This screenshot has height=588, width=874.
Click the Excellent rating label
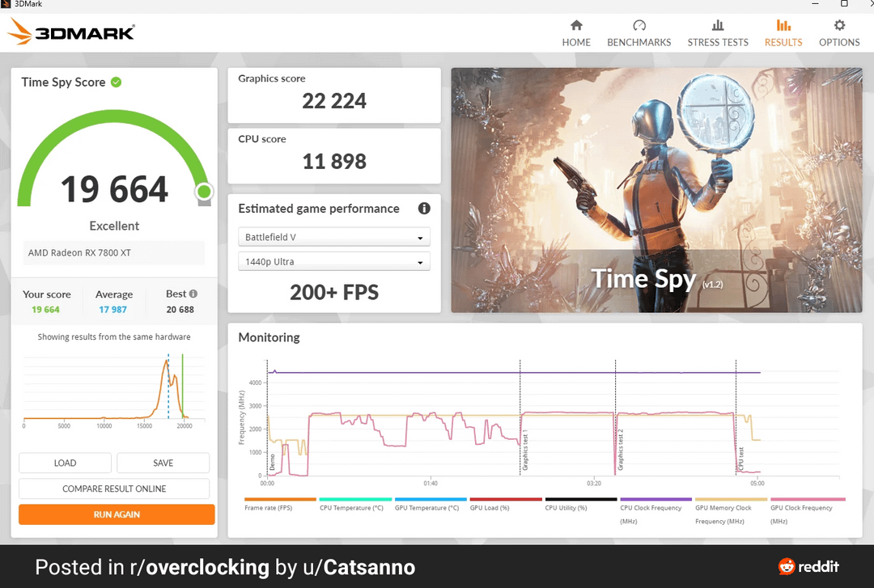pos(114,226)
